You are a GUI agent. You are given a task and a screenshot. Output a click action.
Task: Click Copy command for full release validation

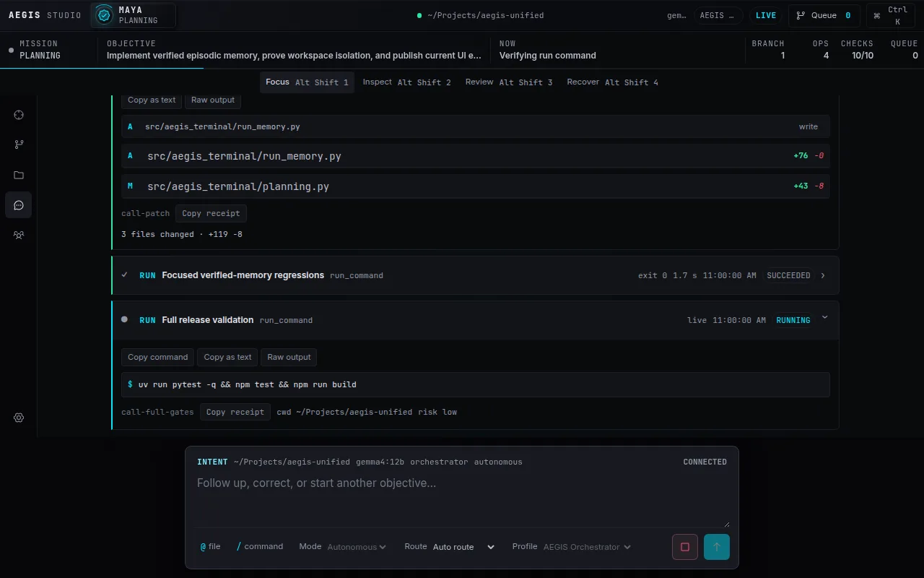(158, 357)
